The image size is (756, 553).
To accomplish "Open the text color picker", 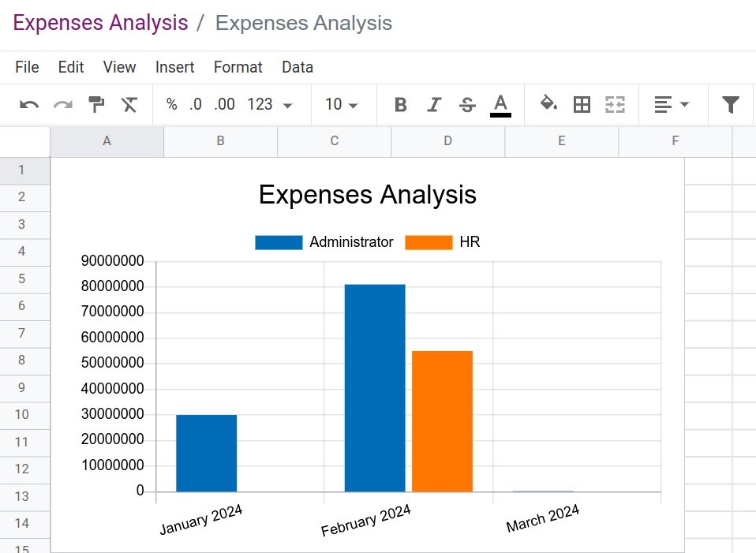I will coord(500,105).
